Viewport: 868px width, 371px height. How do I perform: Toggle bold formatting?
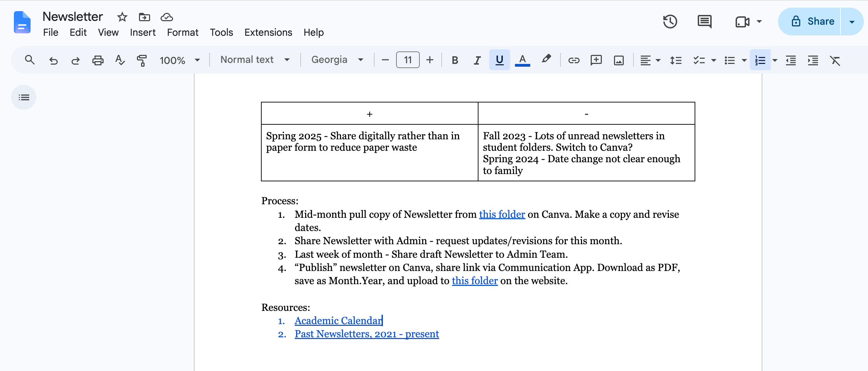click(455, 60)
